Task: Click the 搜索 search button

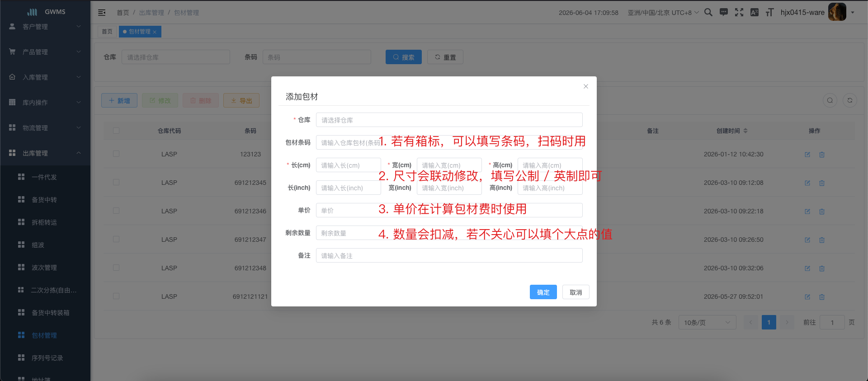Action: [404, 57]
